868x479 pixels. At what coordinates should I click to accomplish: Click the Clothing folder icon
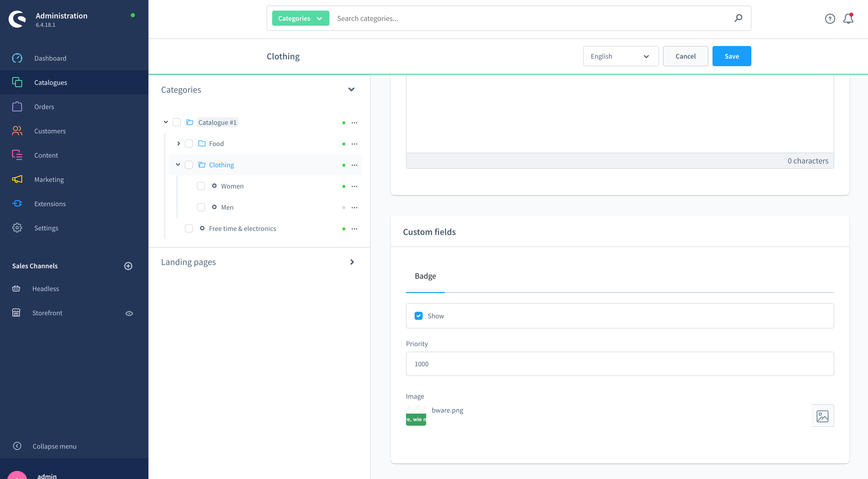pos(202,165)
